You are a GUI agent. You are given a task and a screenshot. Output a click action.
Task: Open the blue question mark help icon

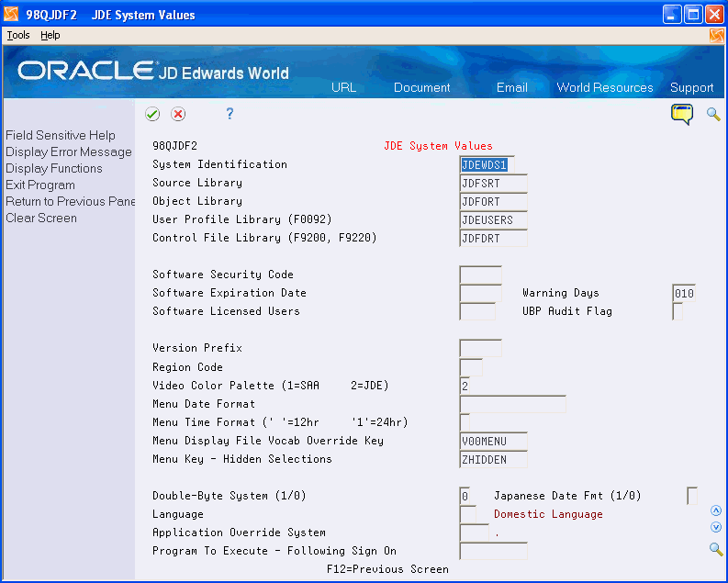coord(230,114)
